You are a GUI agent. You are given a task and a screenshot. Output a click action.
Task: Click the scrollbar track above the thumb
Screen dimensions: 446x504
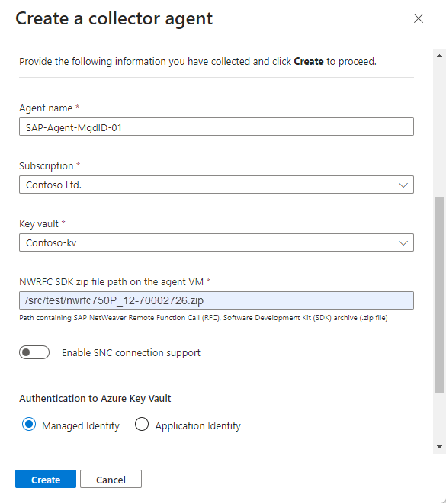[439, 129]
